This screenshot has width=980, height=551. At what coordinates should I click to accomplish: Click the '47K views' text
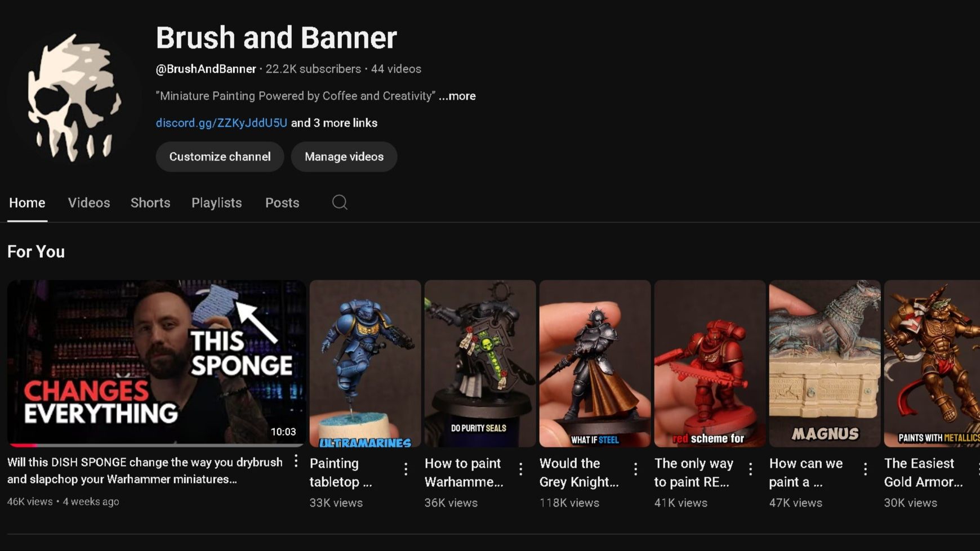coord(796,503)
